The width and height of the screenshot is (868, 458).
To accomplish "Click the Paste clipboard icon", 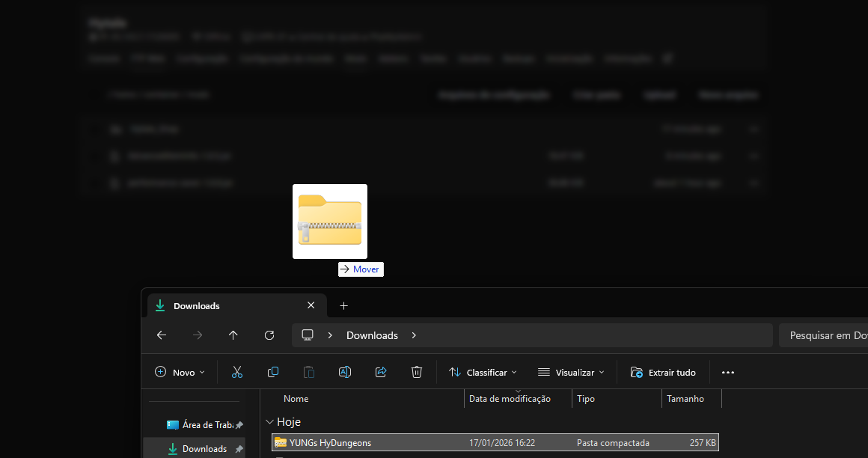I will point(309,372).
